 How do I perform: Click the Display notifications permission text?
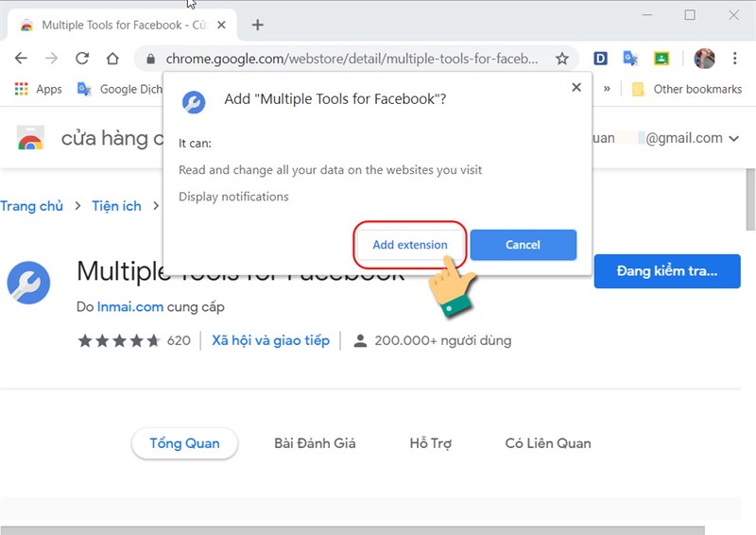point(233,197)
